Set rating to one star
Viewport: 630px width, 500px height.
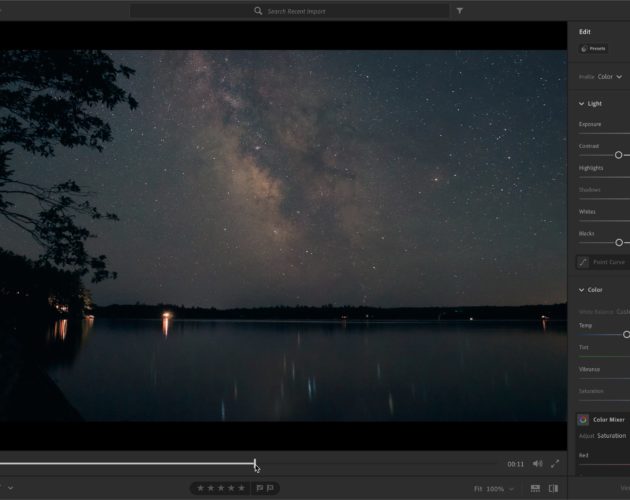coord(200,488)
